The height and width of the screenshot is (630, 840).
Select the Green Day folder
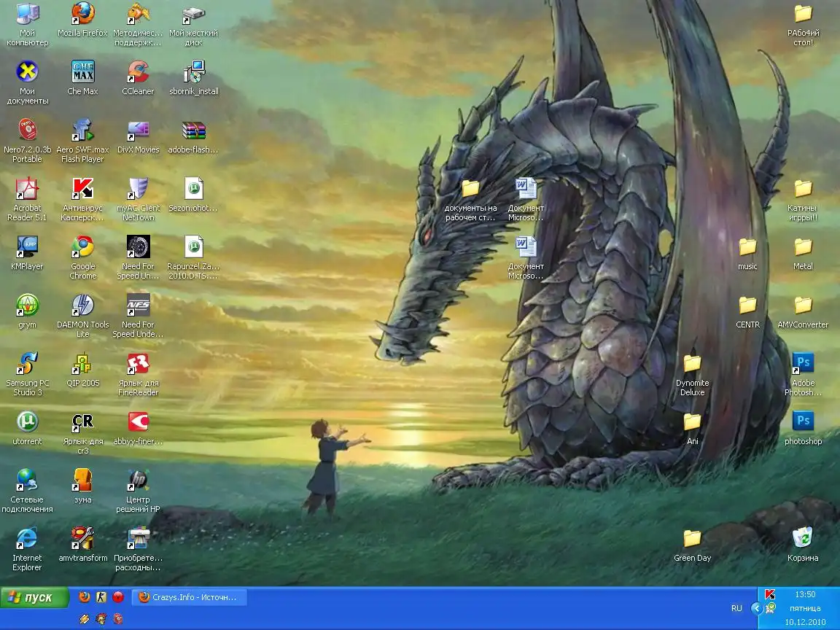692,539
